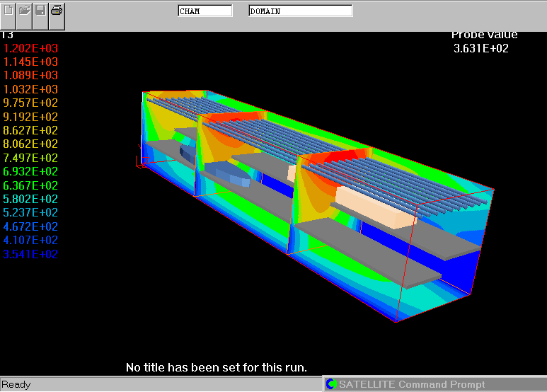Select the orange 1.032E+03 legend entry
547x392 pixels.
coord(31,89)
